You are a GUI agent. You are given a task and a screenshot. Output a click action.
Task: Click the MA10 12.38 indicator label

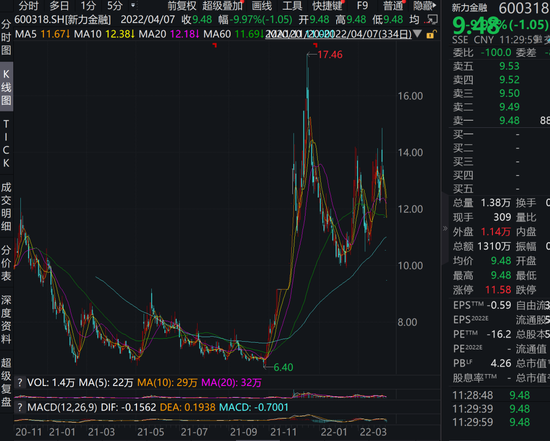[105, 34]
